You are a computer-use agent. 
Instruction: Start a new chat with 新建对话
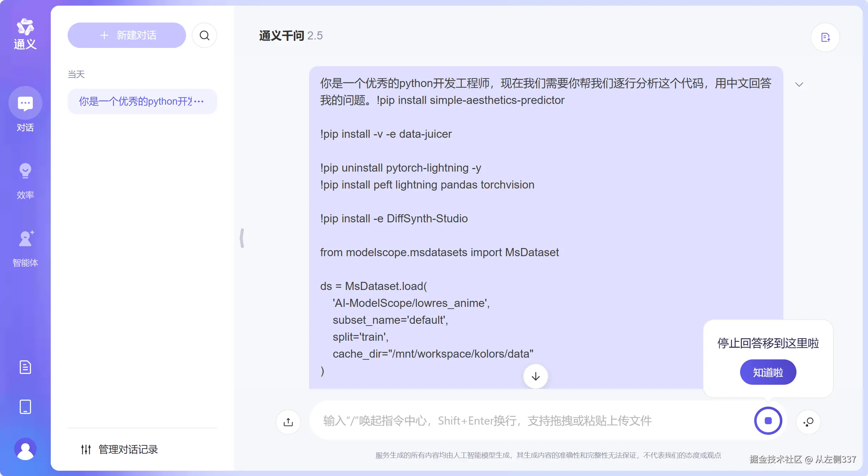pyautogui.click(x=127, y=35)
